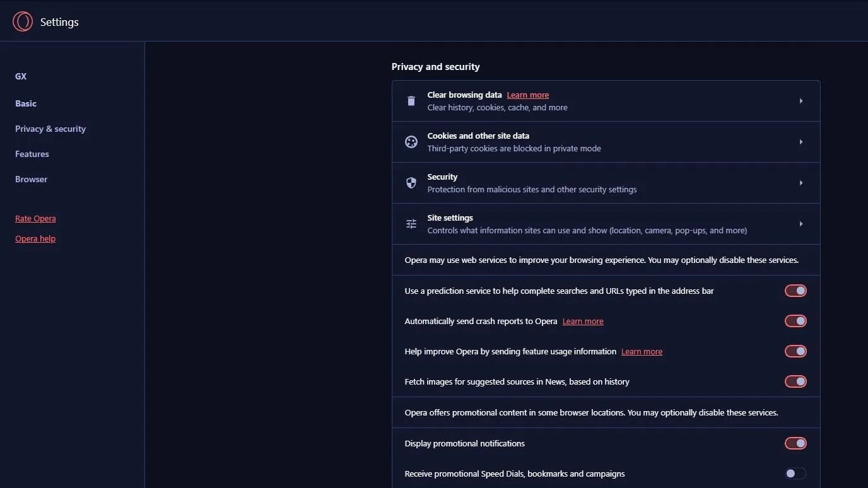Click the Privacy and security heading
Screen dimensions: 868x488
click(x=436, y=67)
